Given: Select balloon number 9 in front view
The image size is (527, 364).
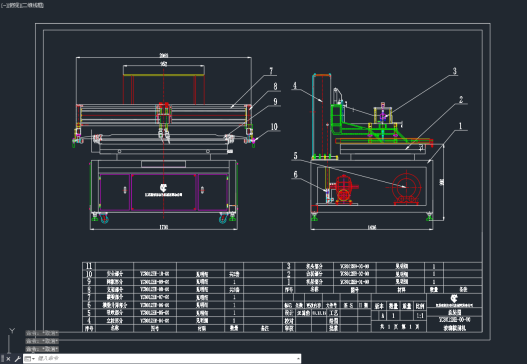Looking at the screenshot, I should click(276, 102).
